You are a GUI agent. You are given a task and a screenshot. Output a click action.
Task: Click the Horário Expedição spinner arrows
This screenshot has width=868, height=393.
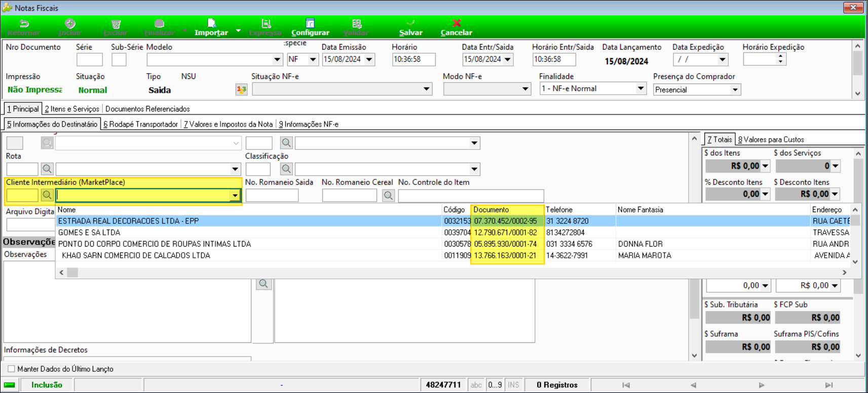coord(780,59)
